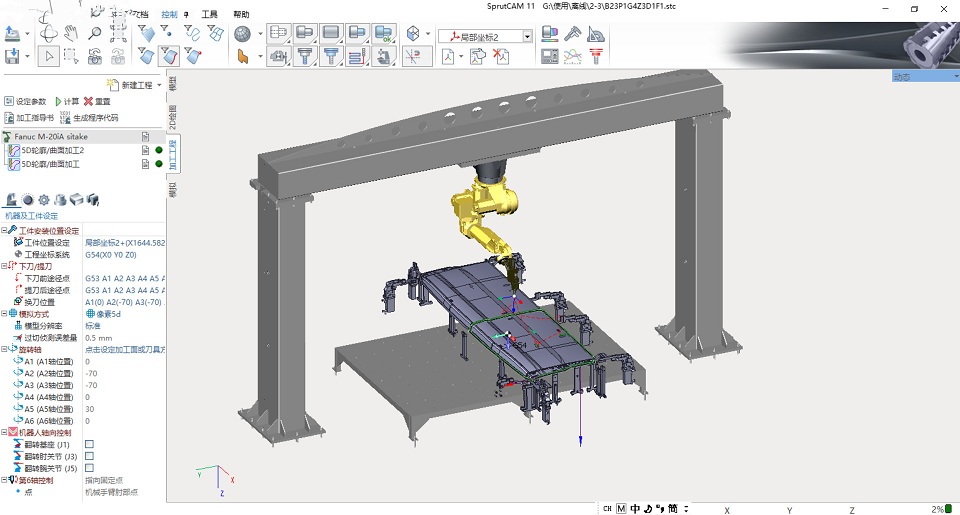Open the shaded sphere render mode icon
Image resolution: width=960 pixels, height=515 pixels.
[242, 34]
